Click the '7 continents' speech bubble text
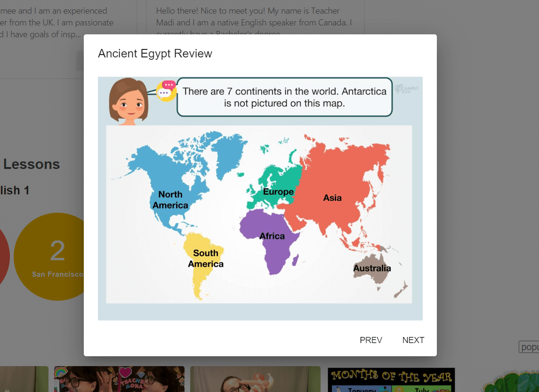 (285, 97)
